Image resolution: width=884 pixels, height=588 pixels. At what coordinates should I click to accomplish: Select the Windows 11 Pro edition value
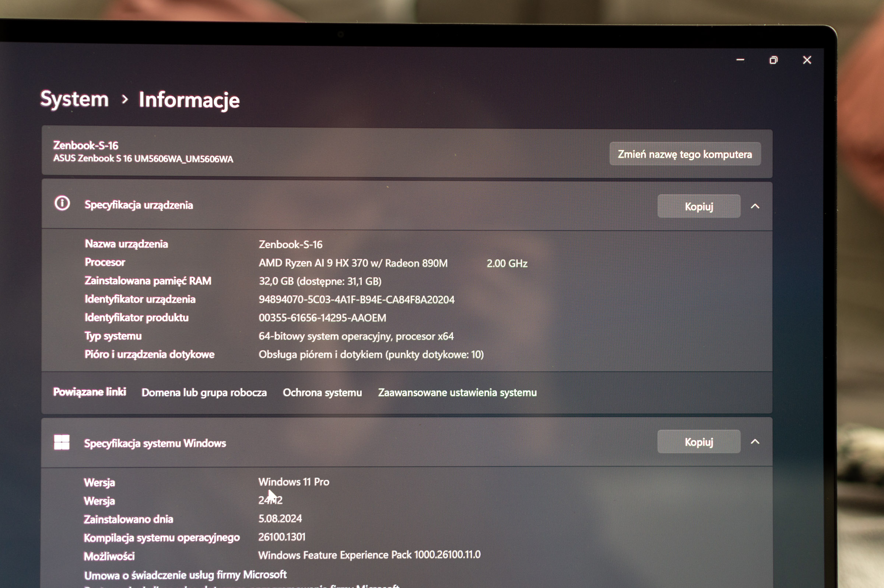294,482
